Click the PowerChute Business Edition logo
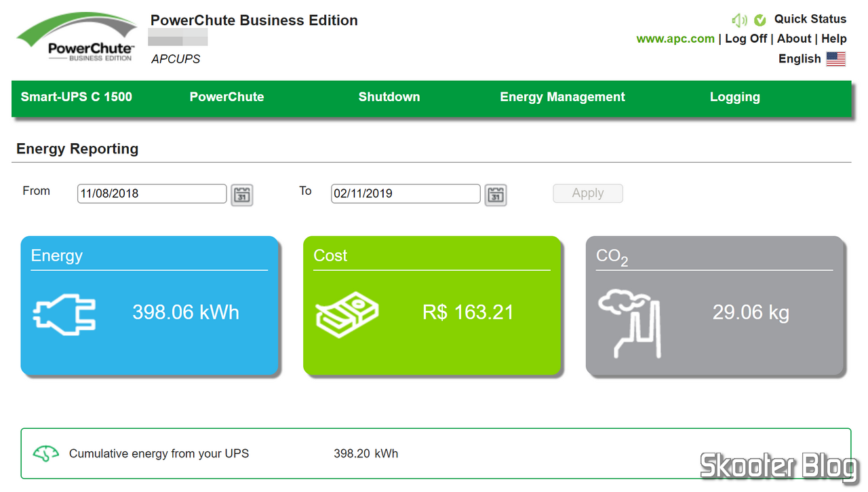Image resolution: width=868 pixels, height=492 pixels. (x=77, y=39)
